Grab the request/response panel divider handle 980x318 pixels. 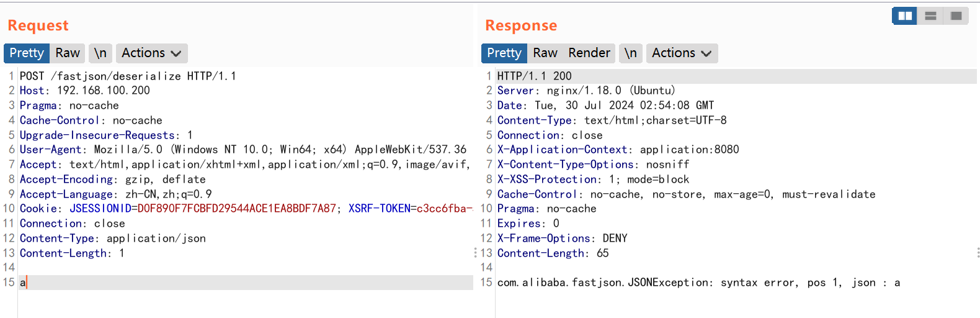click(x=476, y=253)
